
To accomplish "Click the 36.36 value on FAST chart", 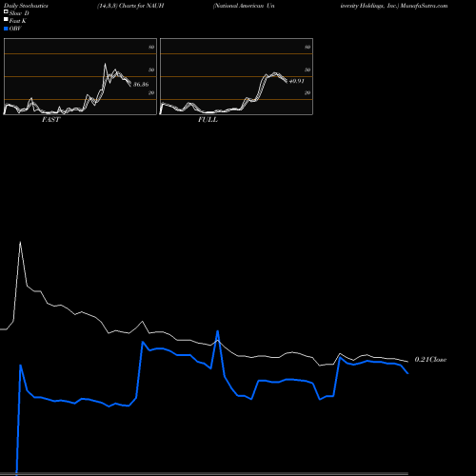I will [141, 85].
